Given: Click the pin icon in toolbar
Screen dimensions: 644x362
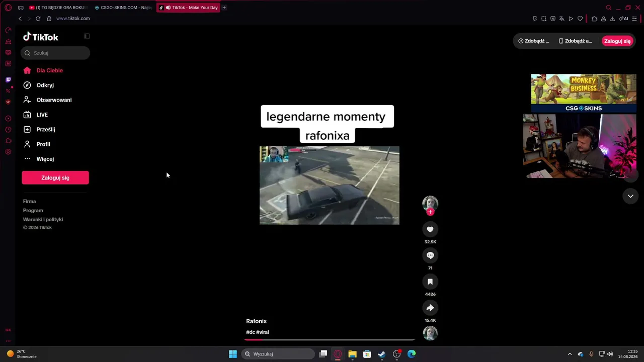Looking at the screenshot, I should pos(534,19).
